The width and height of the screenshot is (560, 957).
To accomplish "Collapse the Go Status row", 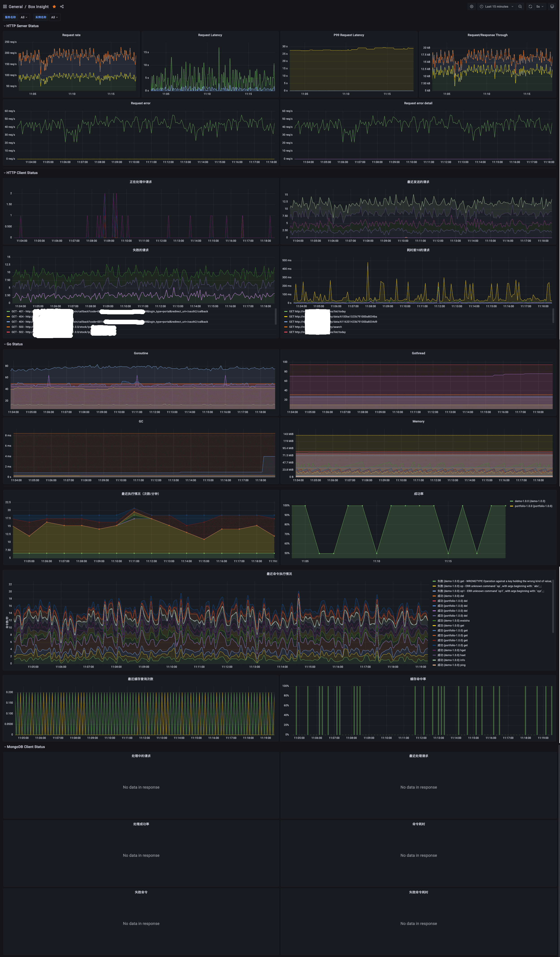I will 14,344.
